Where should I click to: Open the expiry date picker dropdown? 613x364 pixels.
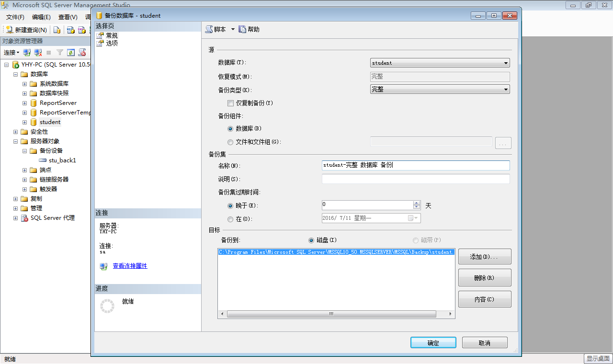(413, 218)
